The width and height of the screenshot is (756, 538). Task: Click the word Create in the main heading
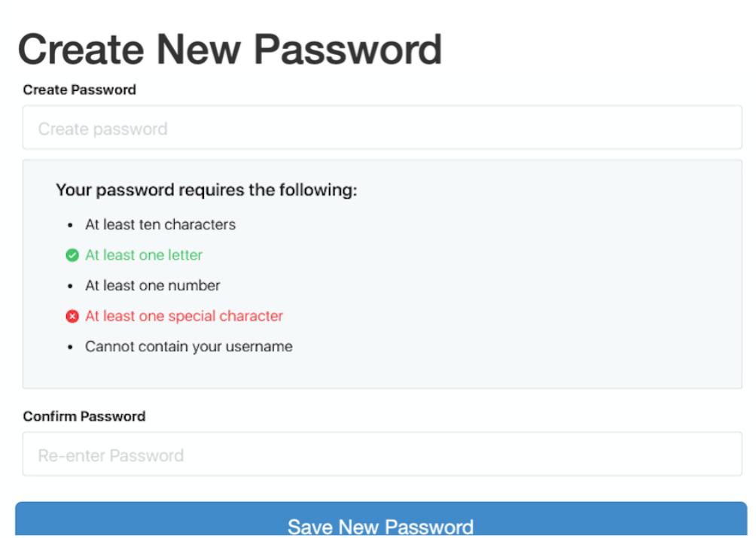coord(81,50)
